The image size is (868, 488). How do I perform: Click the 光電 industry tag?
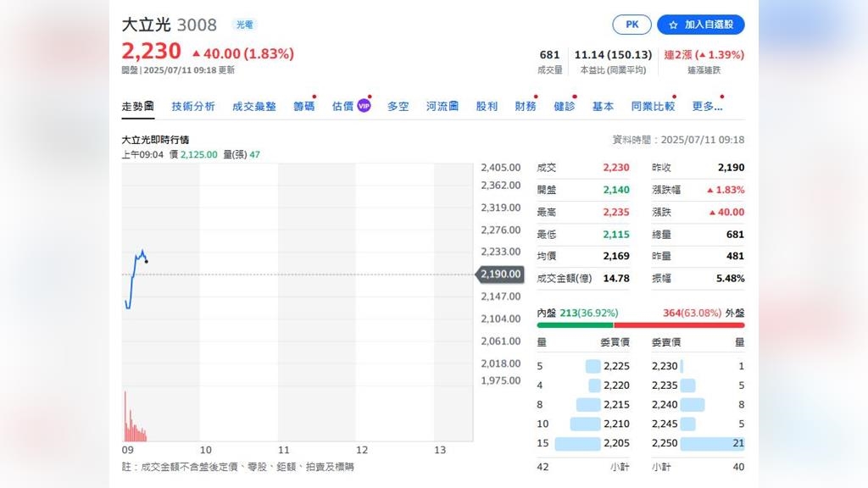click(245, 25)
